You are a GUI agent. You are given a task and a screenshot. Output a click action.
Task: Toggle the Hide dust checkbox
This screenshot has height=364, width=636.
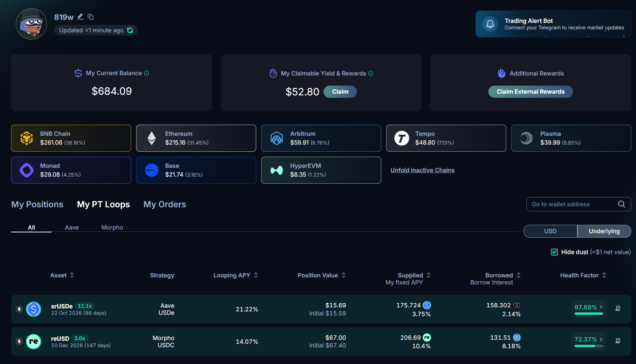pyautogui.click(x=554, y=252)
